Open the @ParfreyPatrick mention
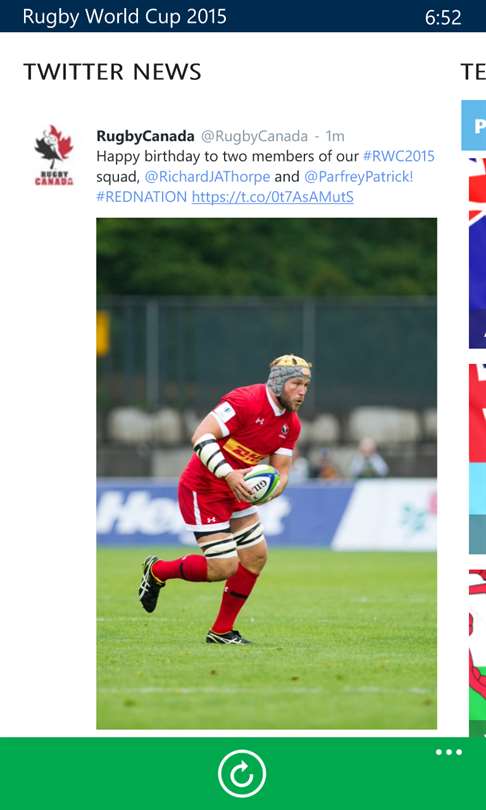Viewport: 486px width, 810px height. pyautogui.click(x=358, y=177)
